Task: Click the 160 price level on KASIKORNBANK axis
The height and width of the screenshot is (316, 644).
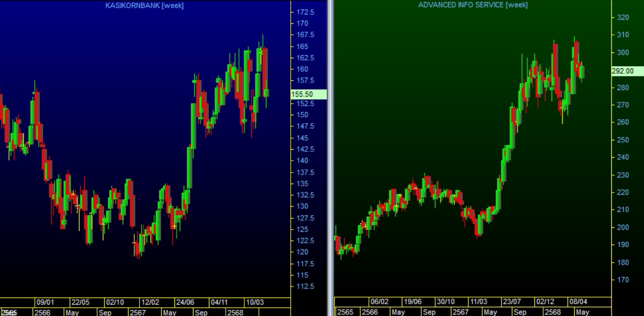Action: click(303, 69)
